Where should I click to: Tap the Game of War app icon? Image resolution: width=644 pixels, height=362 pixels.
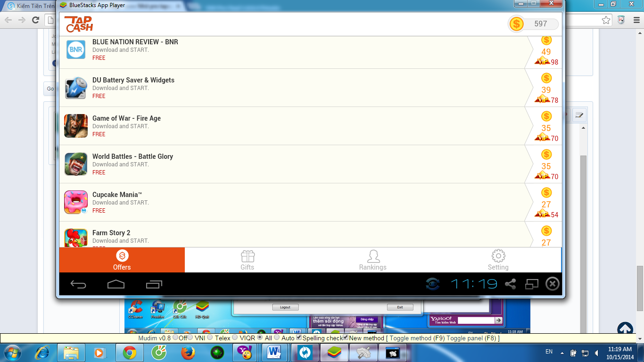tap(76, 126)
